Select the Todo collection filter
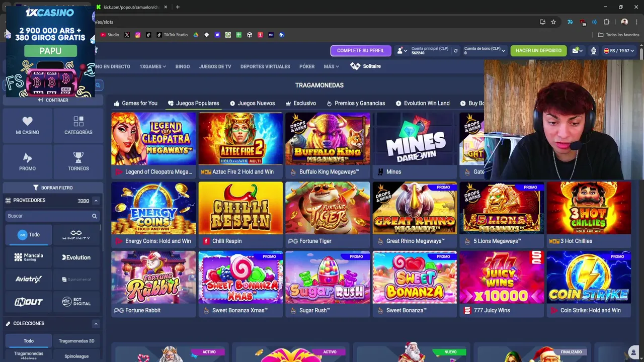The image size is (644, 362). point(29,341)
